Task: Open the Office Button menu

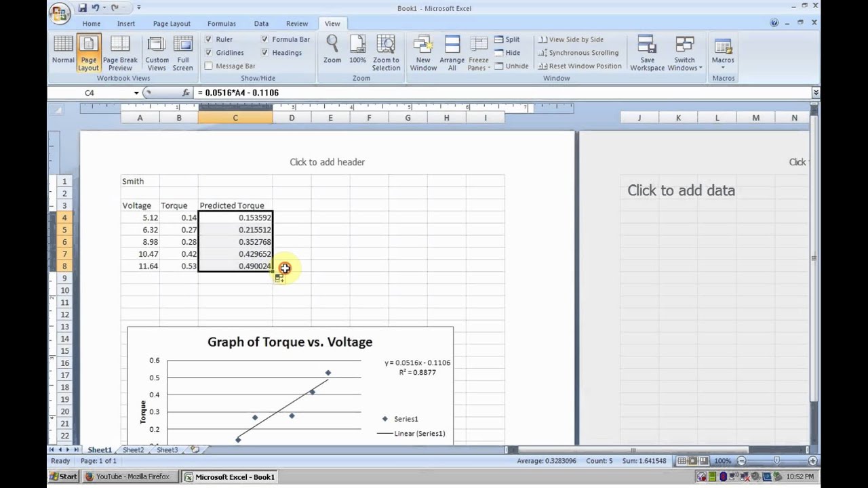Action: pyautogui.click(x=60, y=12)
